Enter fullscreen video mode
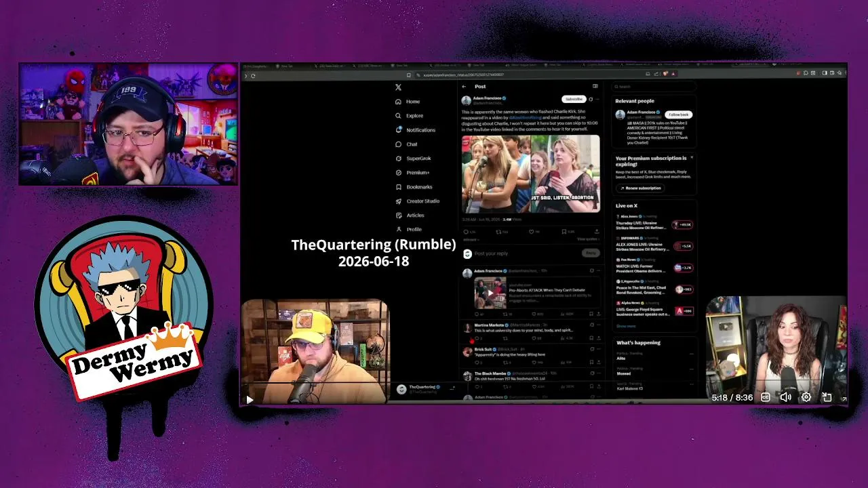This screenshot has height=488, width=868. pyautogui.click(x=844, y=399)
